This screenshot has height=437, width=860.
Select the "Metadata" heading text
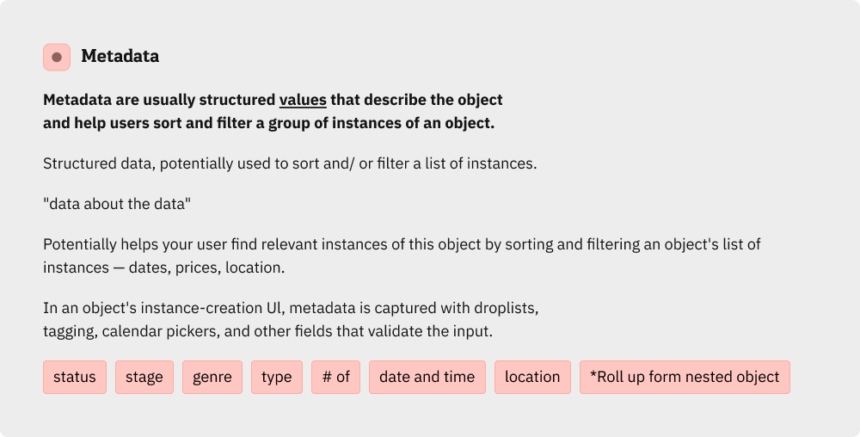pyautogui.click(x=120, y=56)
